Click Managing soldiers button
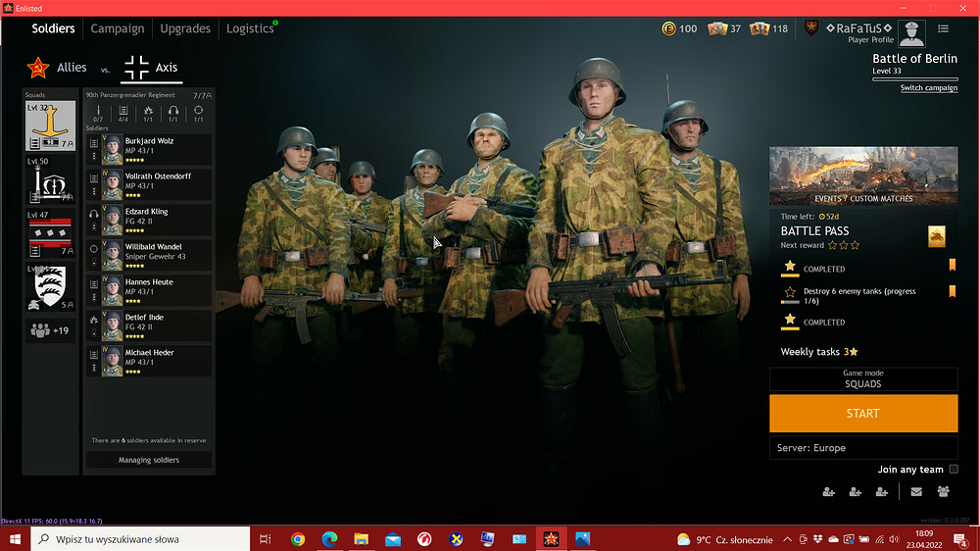The image size is (980, 551). (x=149, y=460)
